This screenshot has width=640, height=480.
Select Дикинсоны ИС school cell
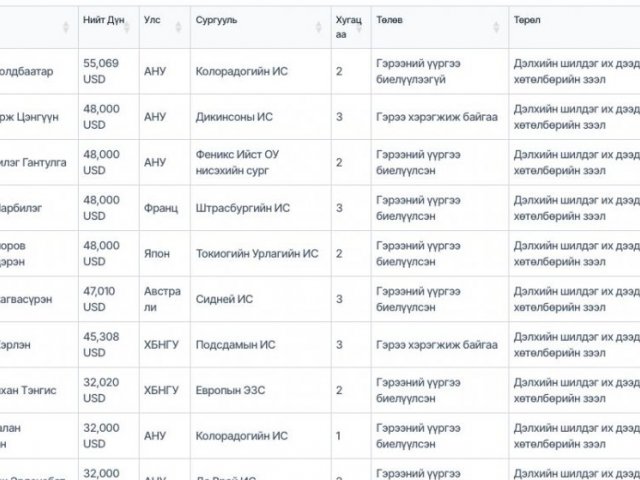pos(260,117)
